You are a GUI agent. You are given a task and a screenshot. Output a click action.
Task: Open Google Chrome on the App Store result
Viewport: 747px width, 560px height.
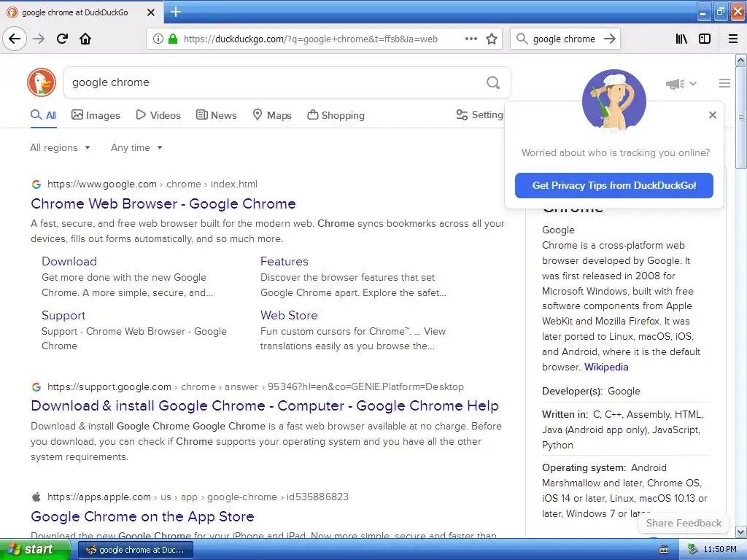(142, 517)
